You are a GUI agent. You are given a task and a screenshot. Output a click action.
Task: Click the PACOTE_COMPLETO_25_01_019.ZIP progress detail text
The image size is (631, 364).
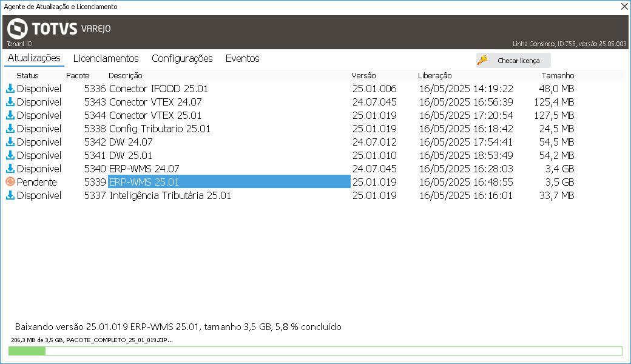pyautogui.click(x=92, y=340)
